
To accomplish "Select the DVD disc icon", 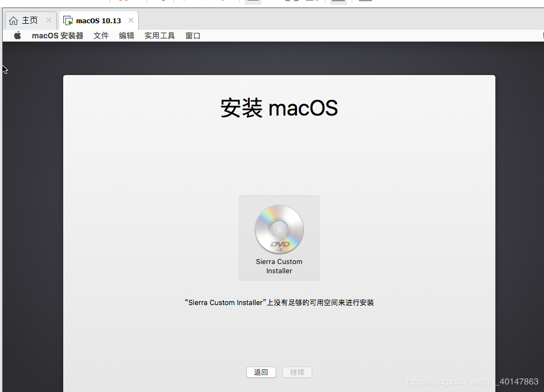I will click(279, 229).
